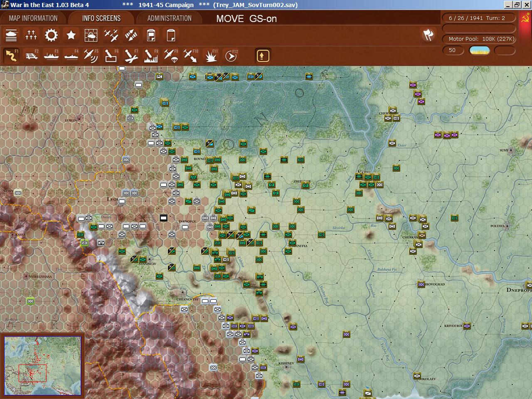Select the PC unit counter at the map top
Screen dimensions: 532x399
point(159,76)
